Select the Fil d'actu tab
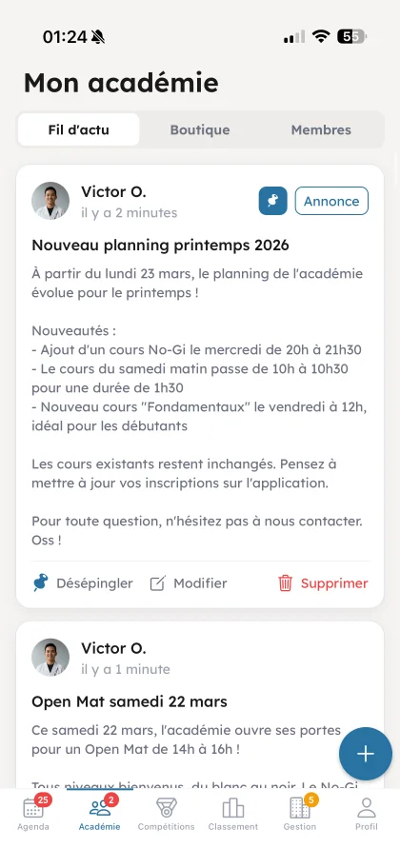Viewport: 400px width, 868px height. [x=79, y=130]
